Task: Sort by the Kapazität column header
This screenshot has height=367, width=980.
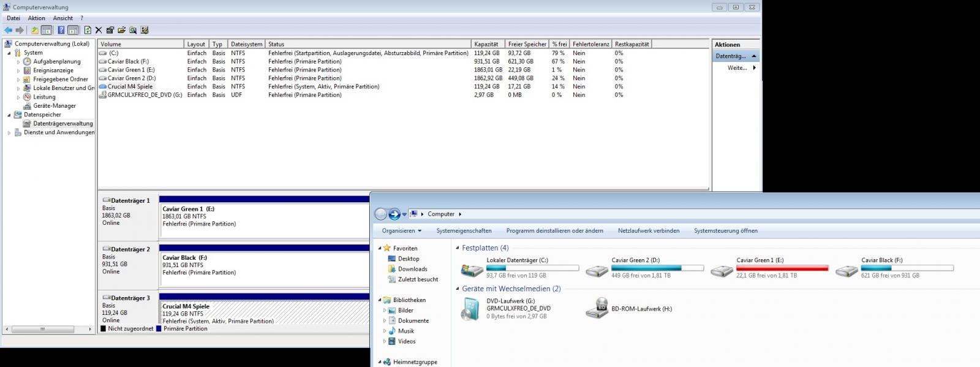Action: point(489,44)
